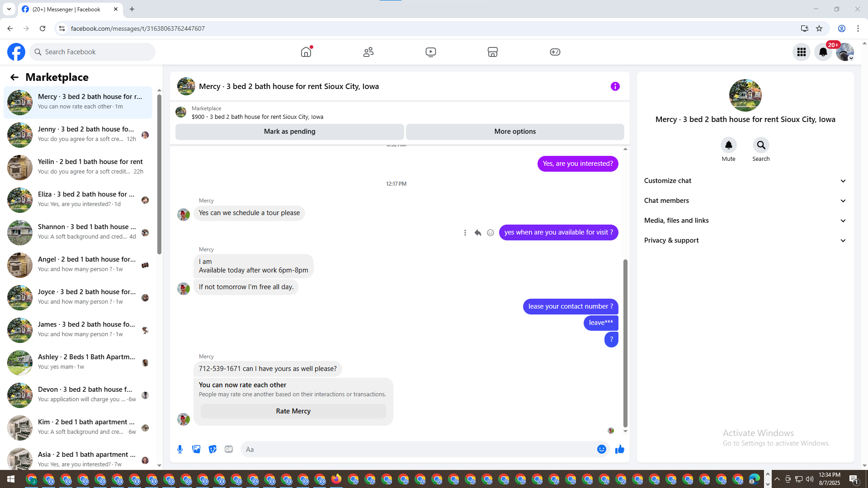The height and width of the screenshot is (488, 868).
Task: Expand Customize chat section
Action: (x=745, y=181)
